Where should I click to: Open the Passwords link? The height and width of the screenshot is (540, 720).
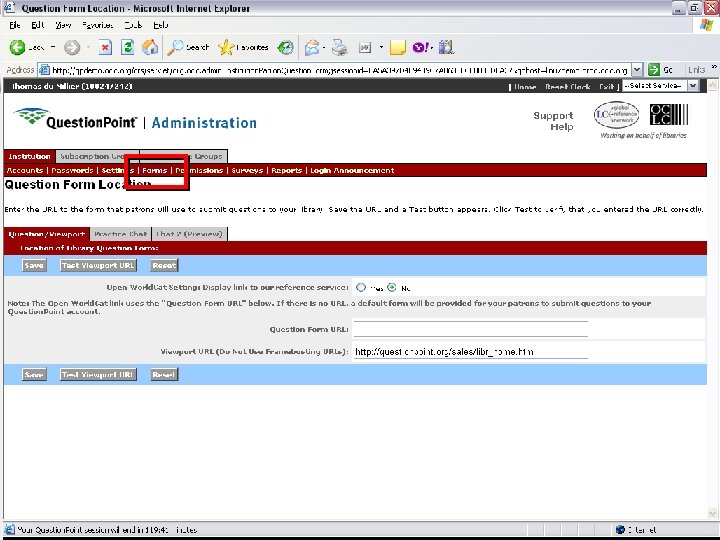coord(72,170)
